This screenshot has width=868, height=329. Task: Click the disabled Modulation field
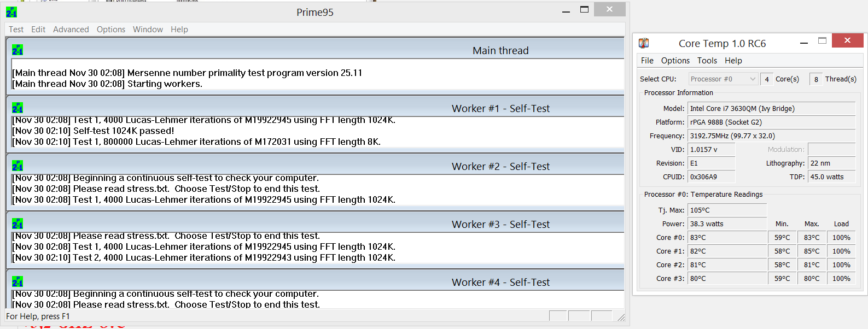pyautogui.click(x=831, y=150)
